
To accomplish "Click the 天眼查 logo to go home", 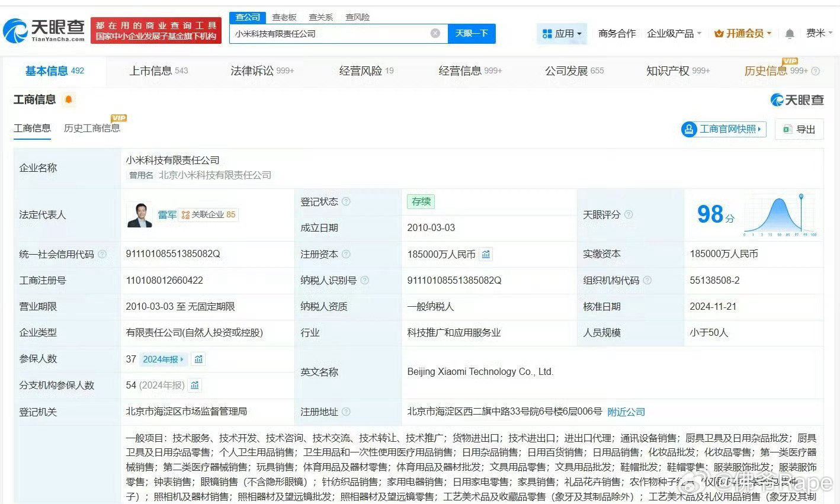I will point(45,30).
